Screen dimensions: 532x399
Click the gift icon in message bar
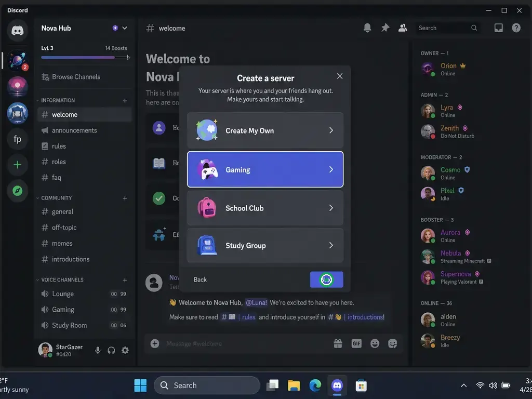pos(338,344)
